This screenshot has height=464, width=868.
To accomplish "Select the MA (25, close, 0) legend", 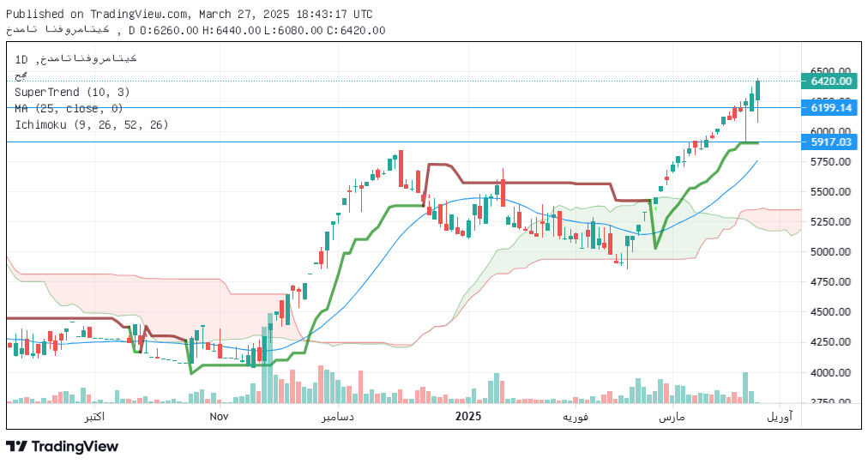I will point(69,108).
